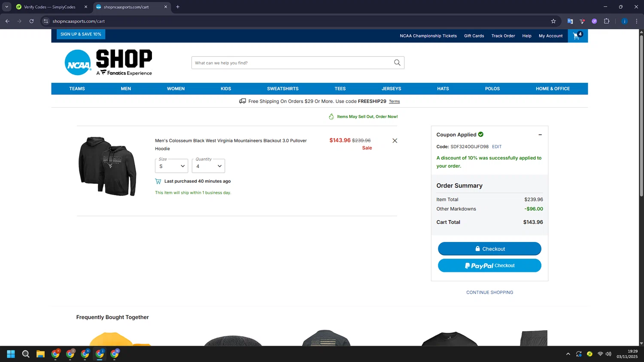Open the KIDS menu

(226, 89)
